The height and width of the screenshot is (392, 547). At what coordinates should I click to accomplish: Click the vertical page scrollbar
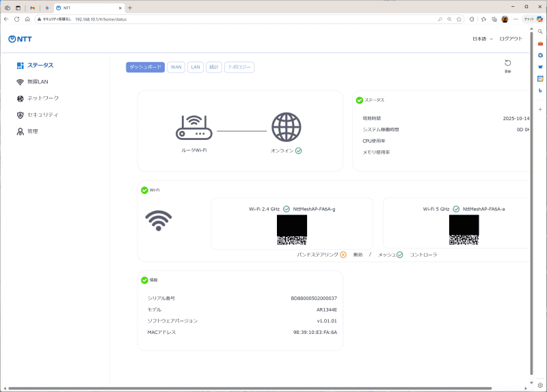coord(531,204)
